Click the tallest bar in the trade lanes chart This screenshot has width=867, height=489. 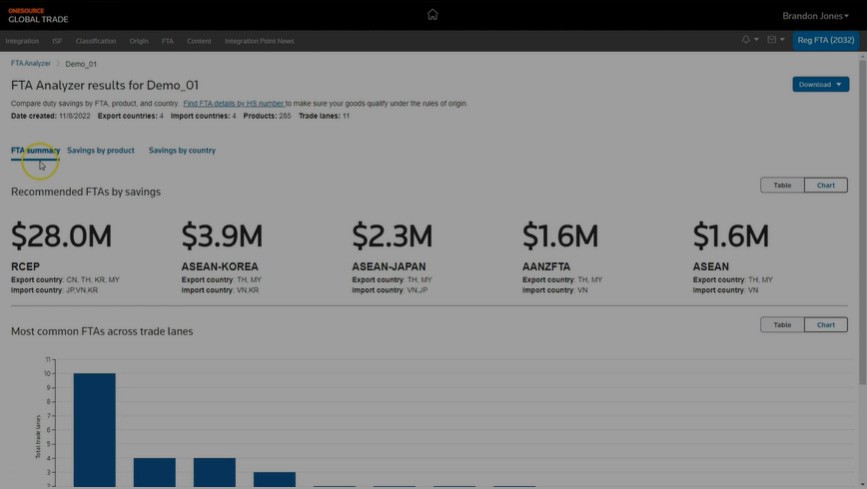[95, 430]
